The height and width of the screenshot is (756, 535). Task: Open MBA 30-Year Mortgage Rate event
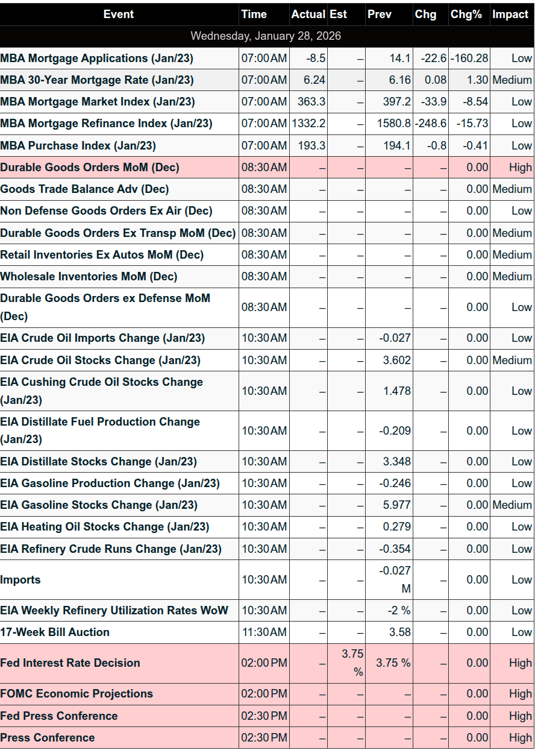(x=97, y=80)
